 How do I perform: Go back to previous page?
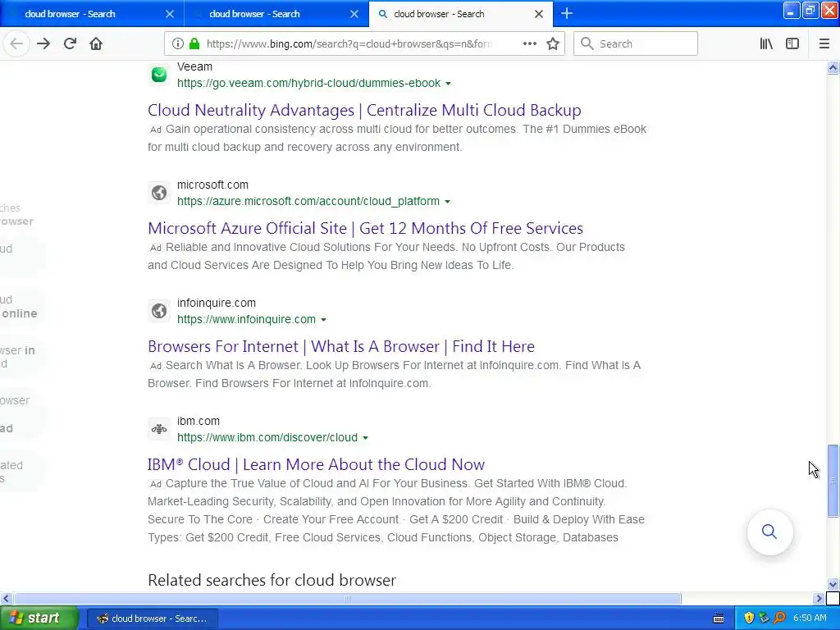click(16, 44)
